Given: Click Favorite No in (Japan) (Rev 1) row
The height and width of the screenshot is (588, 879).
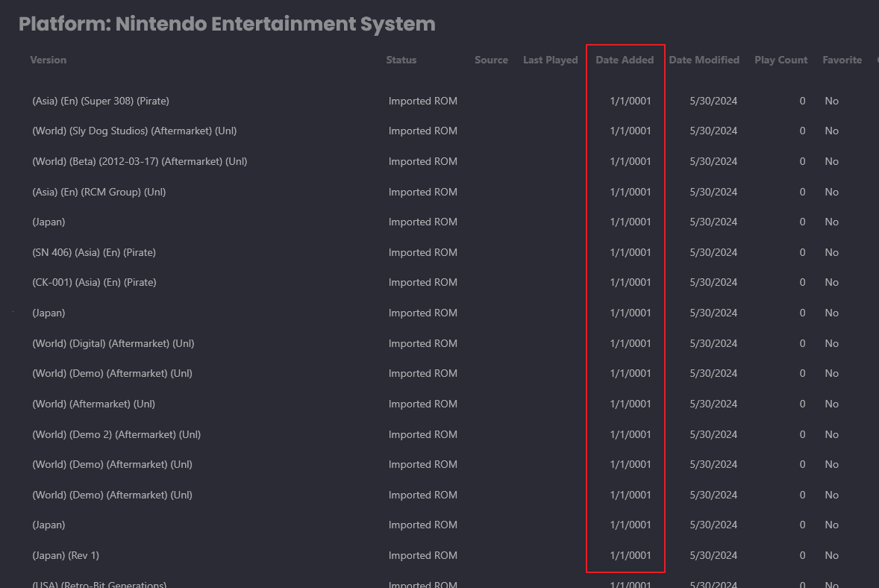Looking at the screenshot, I should coord(831,555).
